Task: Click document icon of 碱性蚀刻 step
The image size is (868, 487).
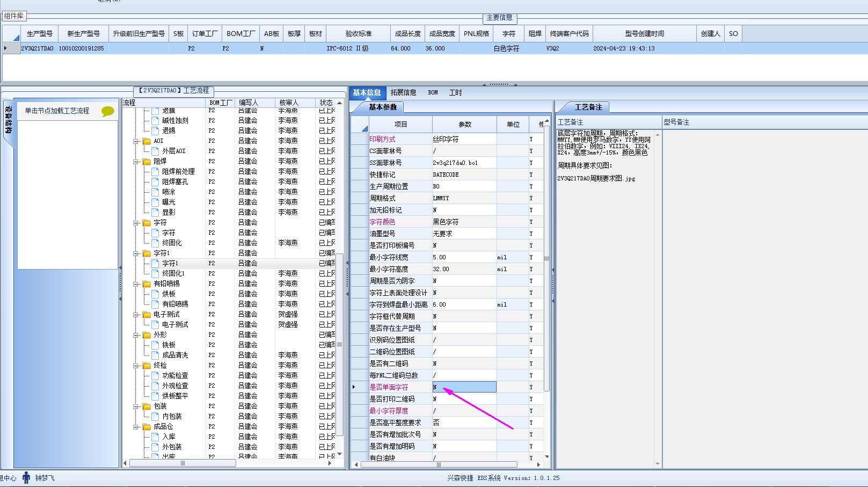Action: (155, 121)
